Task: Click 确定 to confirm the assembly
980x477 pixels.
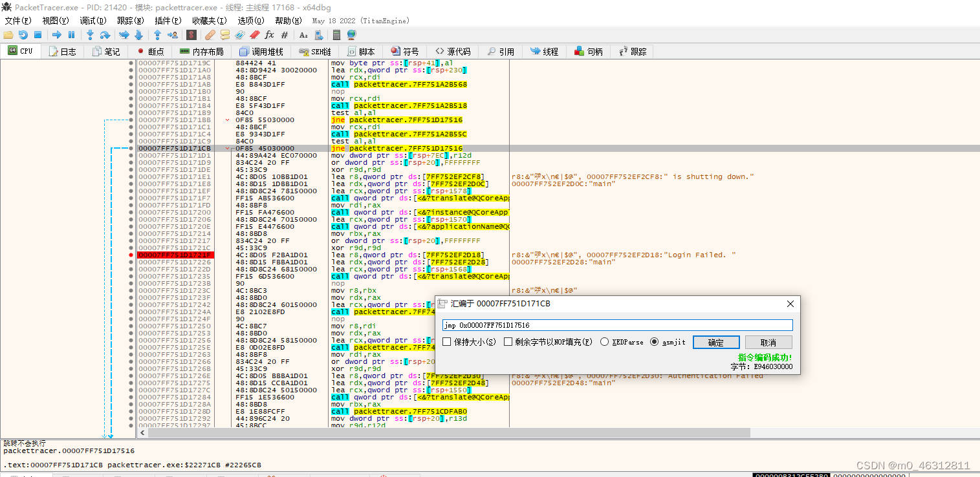Action: pyautogui.click(x=716, y=343)
